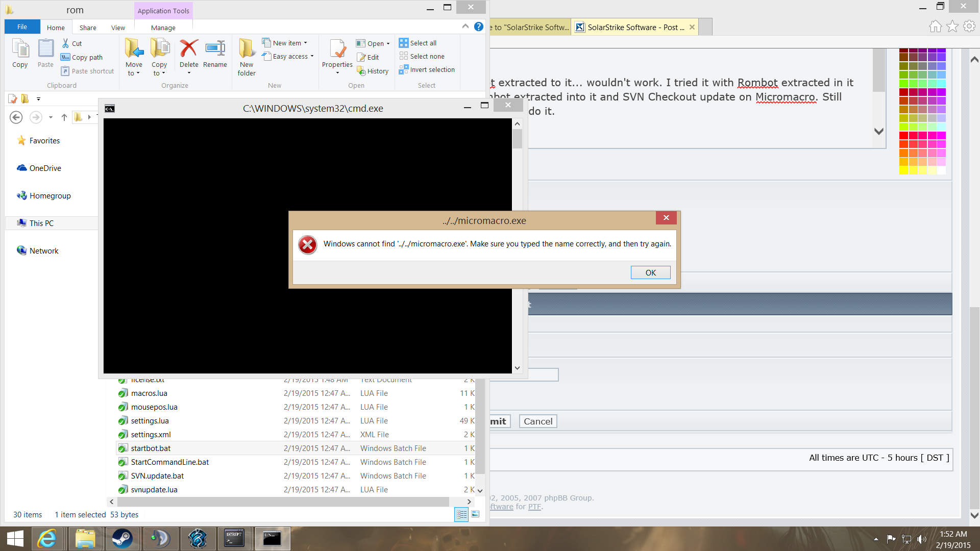The width and height of the screenshot is (980, 551).
Task: Click OK in the error dialog
Action: [x=650, y=272]
